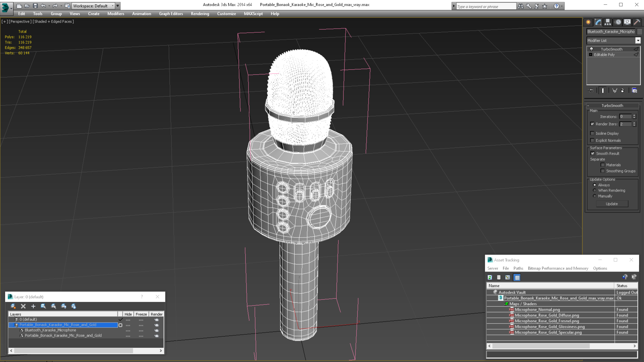Viewport: 644px width, 362px height.
Task: Click Freeze/Unfreeze All Layers icon
Action: [74, 306]
